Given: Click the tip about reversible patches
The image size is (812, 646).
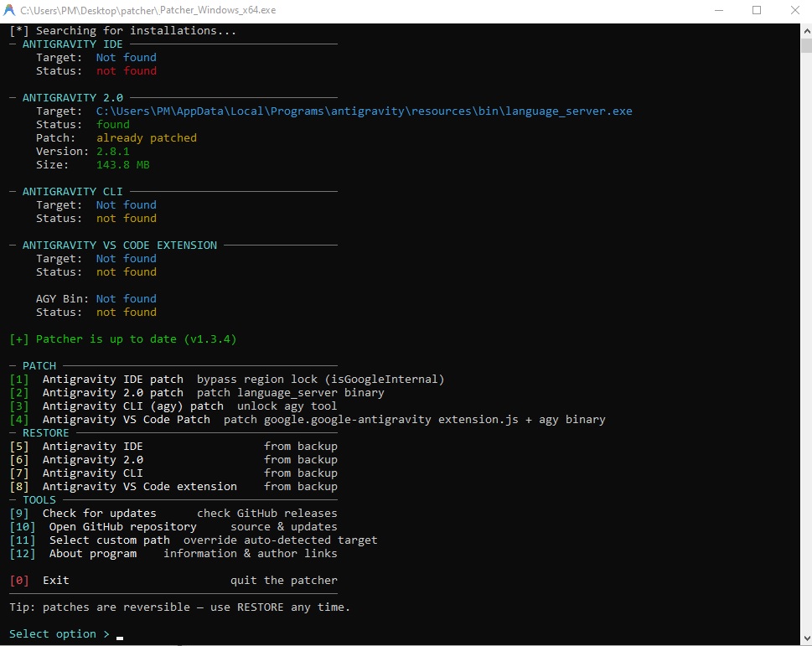Looking at the screenshot, I should click(x=179, y=607).
